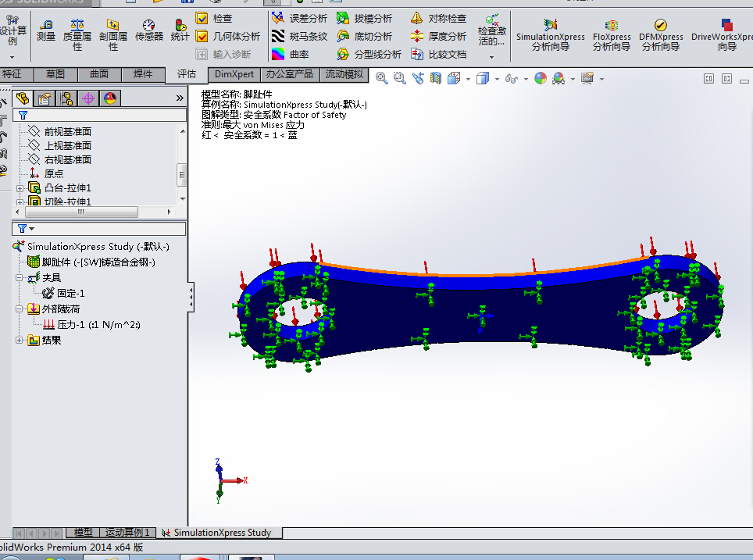The width and height of the screenshot is (753, 560).
Task: Open 误差分析 deviation analysis
Action: [299, 18]
